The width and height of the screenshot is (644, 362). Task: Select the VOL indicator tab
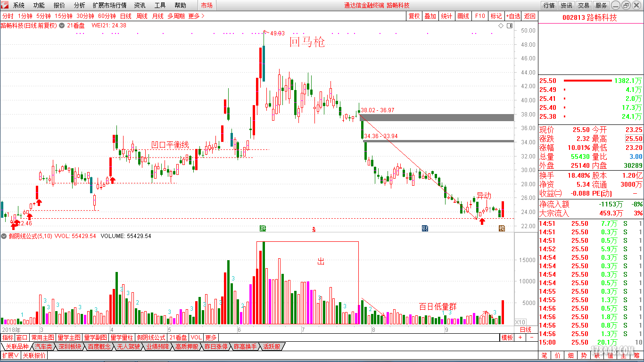pyautogui.click(x=196, y=337)
